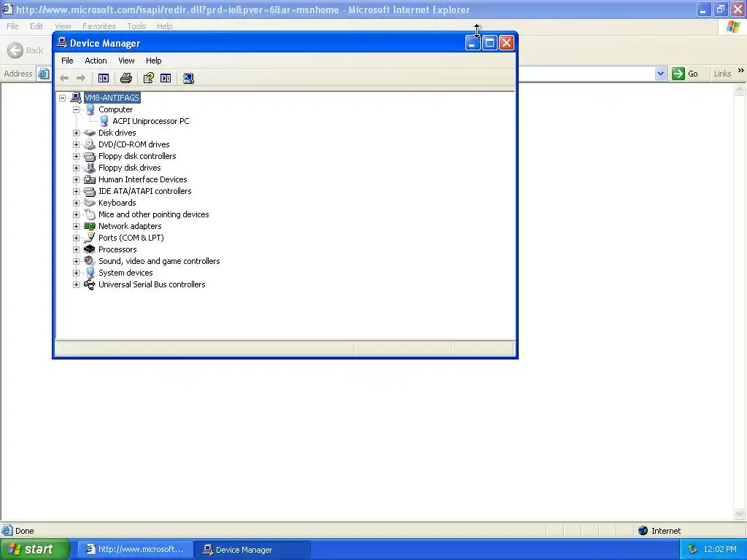Click the Print toolbar icon
The image size is (747, 560).
pyautogui.click(x=126, y=78)
